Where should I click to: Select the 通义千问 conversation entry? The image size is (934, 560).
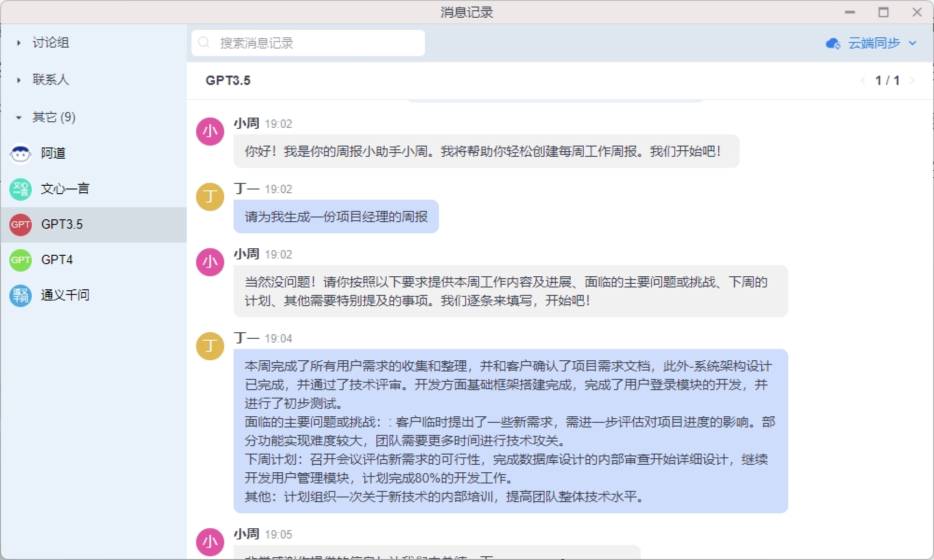(93, 295)
